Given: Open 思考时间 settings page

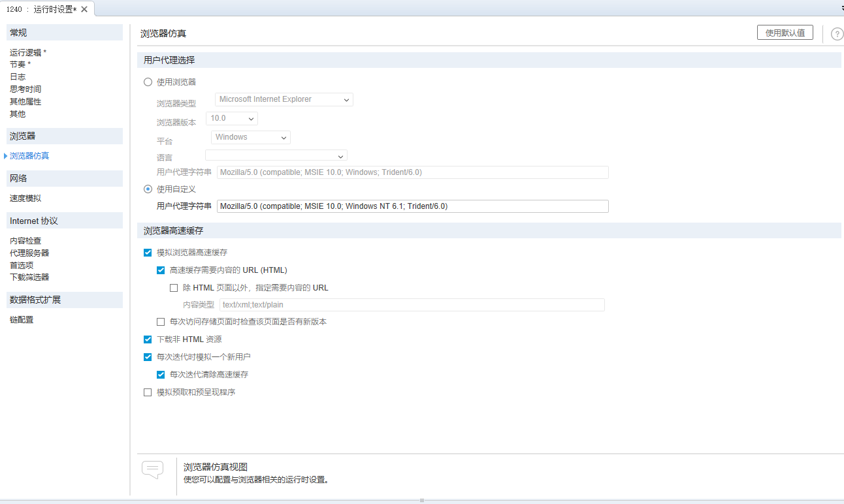Looking at the screenshot, I should pos(25,89).
